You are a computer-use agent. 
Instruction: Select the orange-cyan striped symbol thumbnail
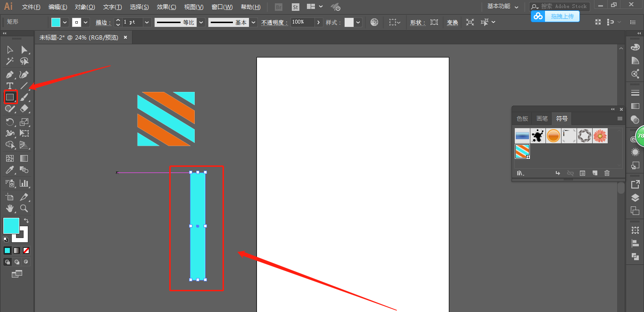pyautogui.click(x=522, y=151)
